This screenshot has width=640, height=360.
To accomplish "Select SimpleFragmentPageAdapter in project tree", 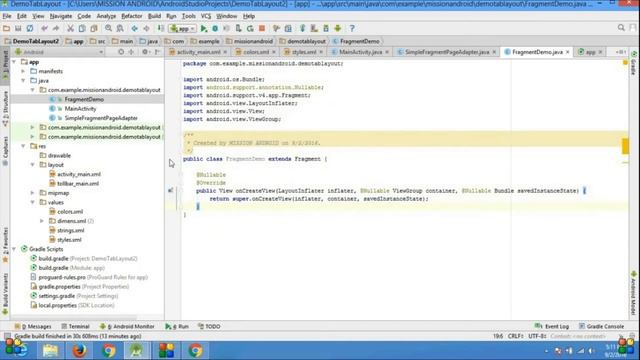I will [x=101, y=118].
